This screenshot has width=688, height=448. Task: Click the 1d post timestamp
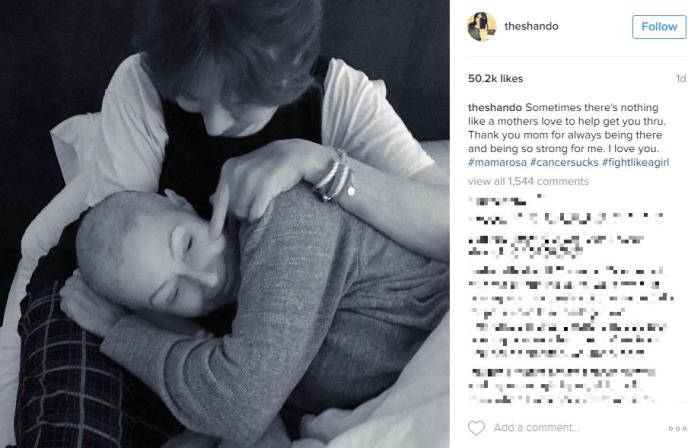coord(681,79)
